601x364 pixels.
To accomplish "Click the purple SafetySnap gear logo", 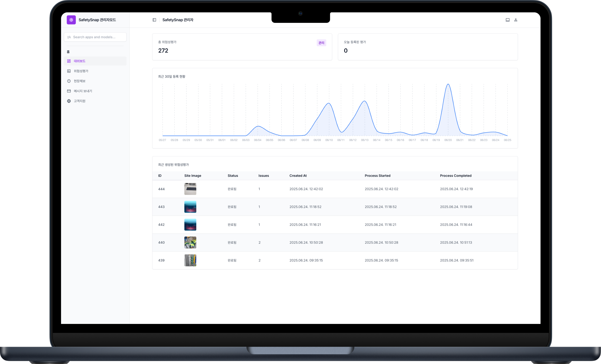I will coord(71,20).
